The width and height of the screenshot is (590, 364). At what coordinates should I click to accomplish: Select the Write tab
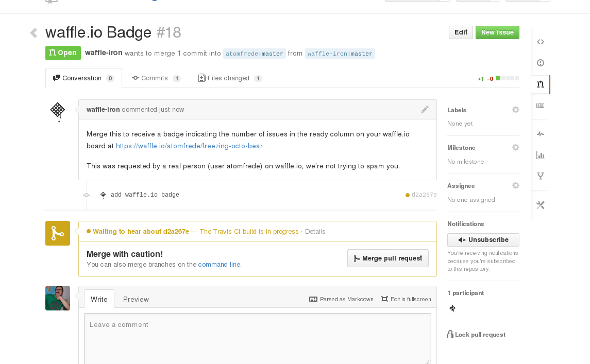coord(99,299)
